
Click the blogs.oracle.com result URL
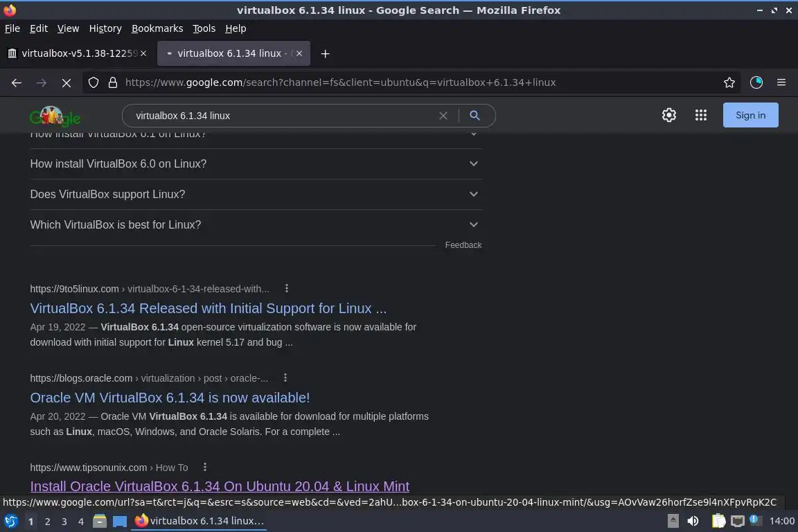click(149, 379)
